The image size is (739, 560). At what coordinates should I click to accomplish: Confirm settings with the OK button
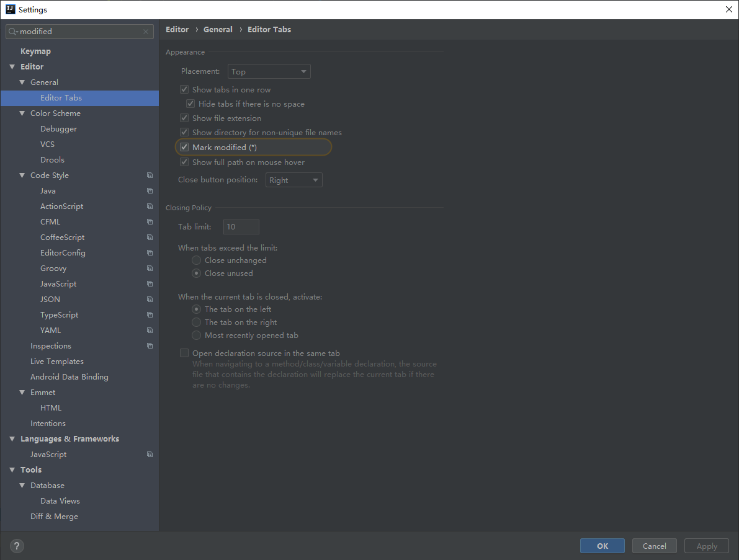pos(602,546)
